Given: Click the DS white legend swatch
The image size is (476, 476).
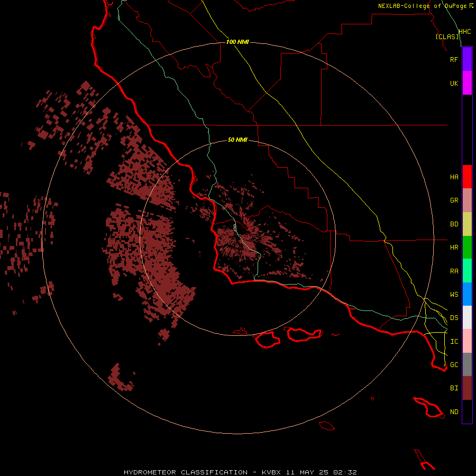Looking at the screenshot, I should 467,317.
